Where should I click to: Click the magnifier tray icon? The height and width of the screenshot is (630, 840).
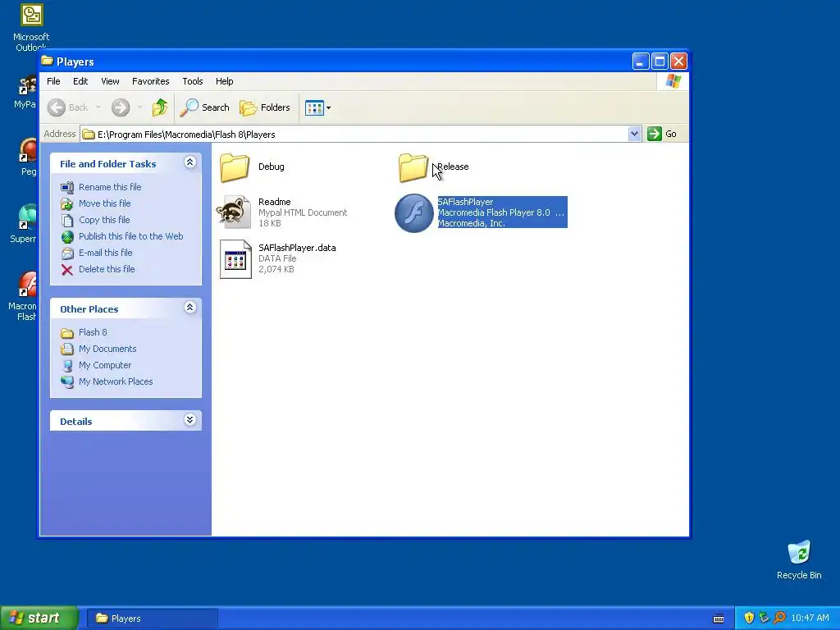779,619
